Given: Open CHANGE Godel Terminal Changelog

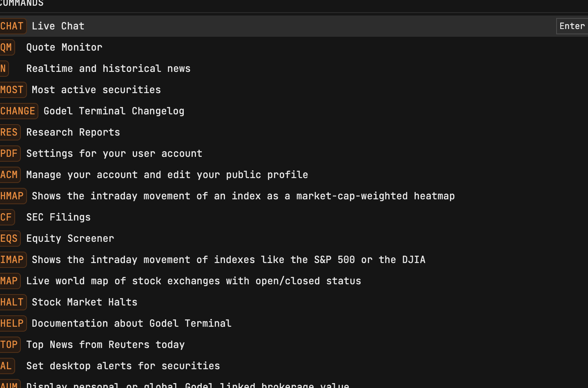Looking at the screenshot, I should 294,111.
